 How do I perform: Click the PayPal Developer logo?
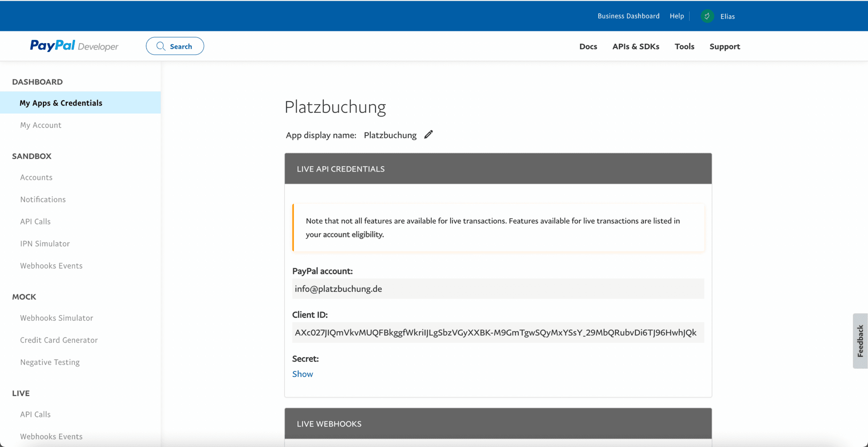74,46
